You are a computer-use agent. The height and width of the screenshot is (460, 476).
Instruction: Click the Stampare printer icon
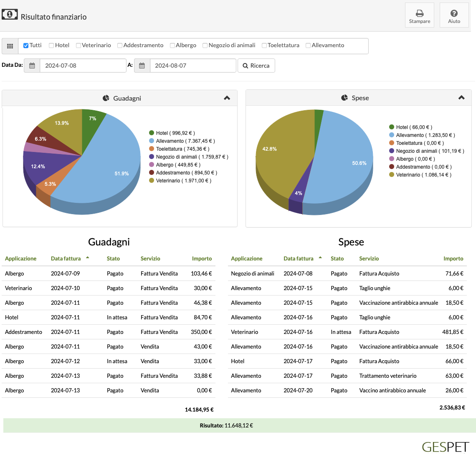click(x=420, y=13)
